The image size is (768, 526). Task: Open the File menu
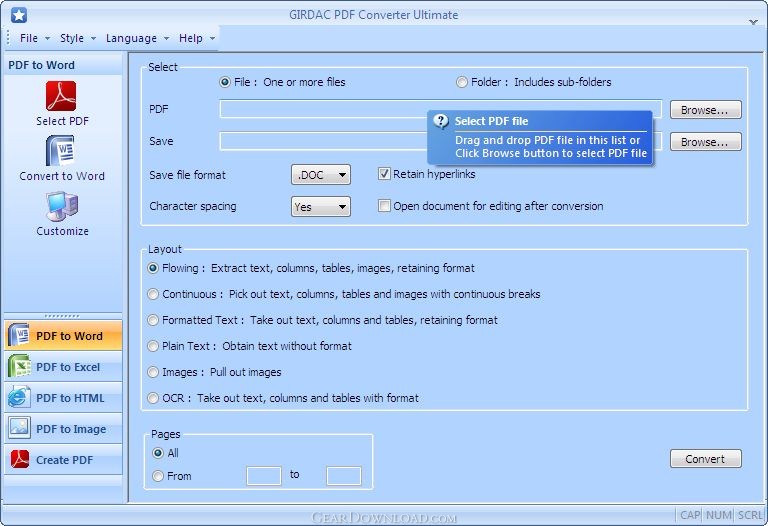(x=34, y=38)
